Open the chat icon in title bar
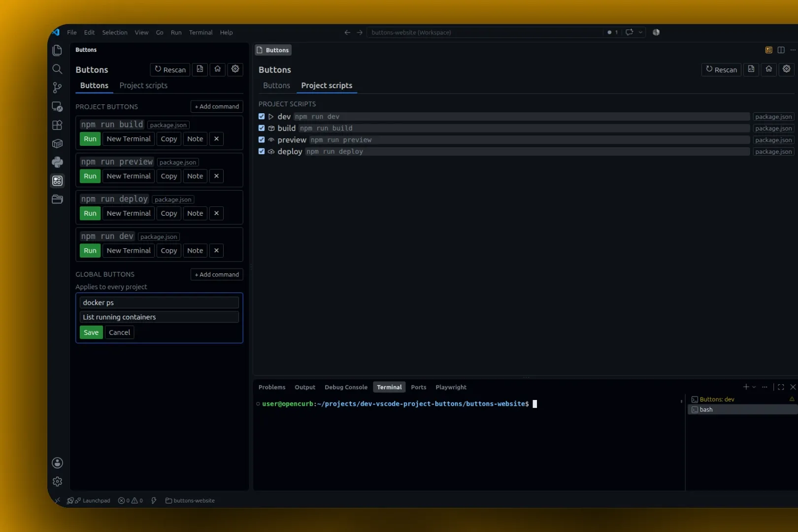The height and width of the screenshot is (532, 798). point(629,32)
